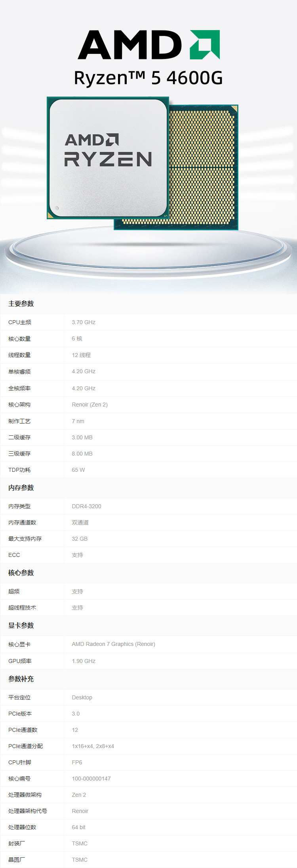Click the 全核频率 row label
This screenshot has width=297, height=868.
click(x=19, y=388)
